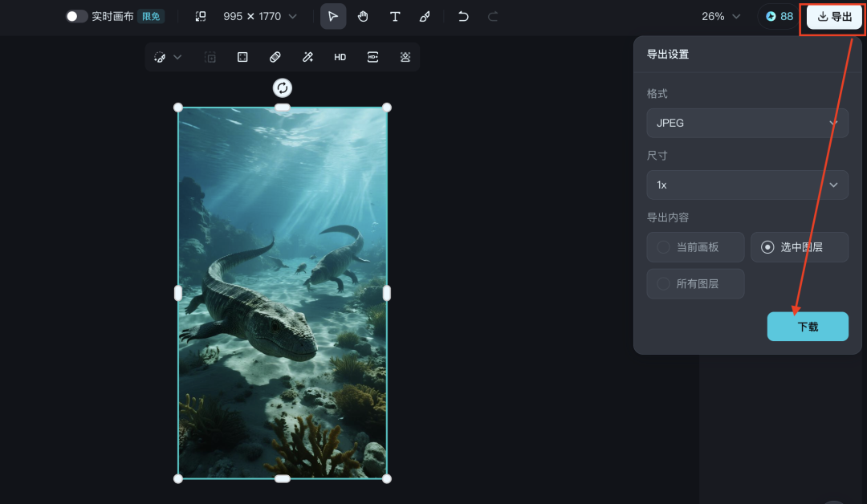Open the JPEG format dropdown
867x504 pixels.
pyautogui.click(x=747, y=124)
